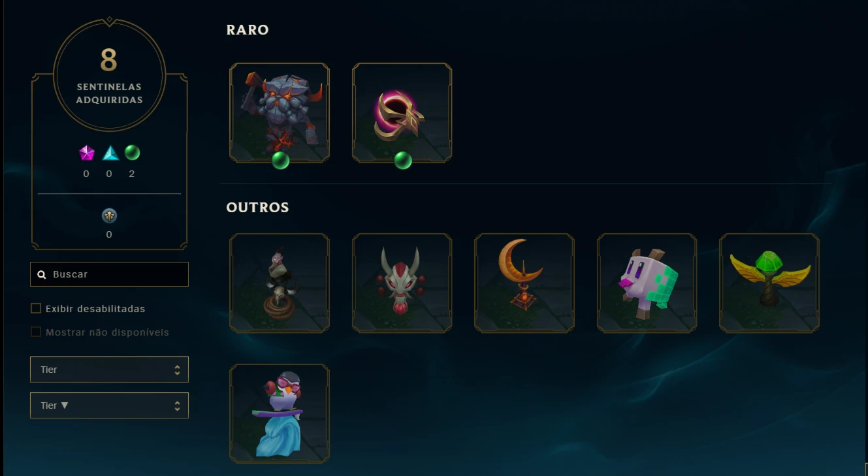
Task: Click the green orb icon in stats panel
Action: click(x=132, y=152)
